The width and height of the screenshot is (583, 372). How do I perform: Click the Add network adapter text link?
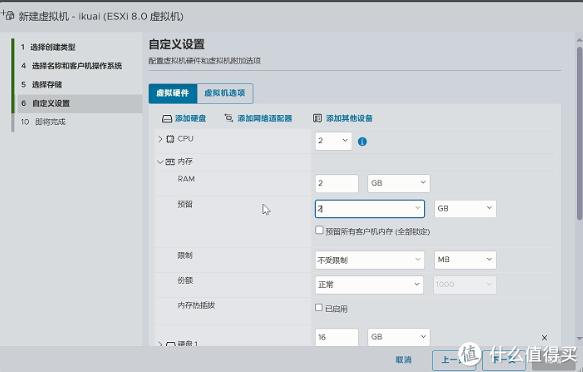265,119
